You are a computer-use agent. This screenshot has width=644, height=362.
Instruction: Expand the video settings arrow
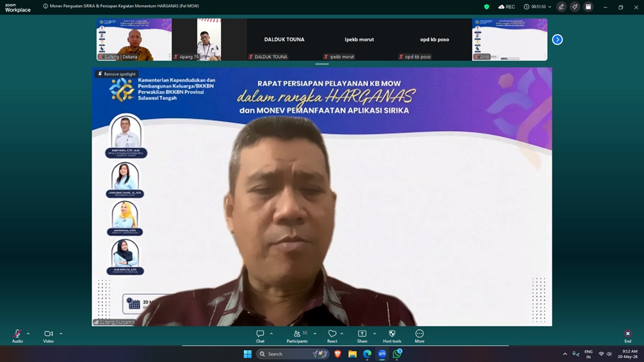tap(61, 334)
